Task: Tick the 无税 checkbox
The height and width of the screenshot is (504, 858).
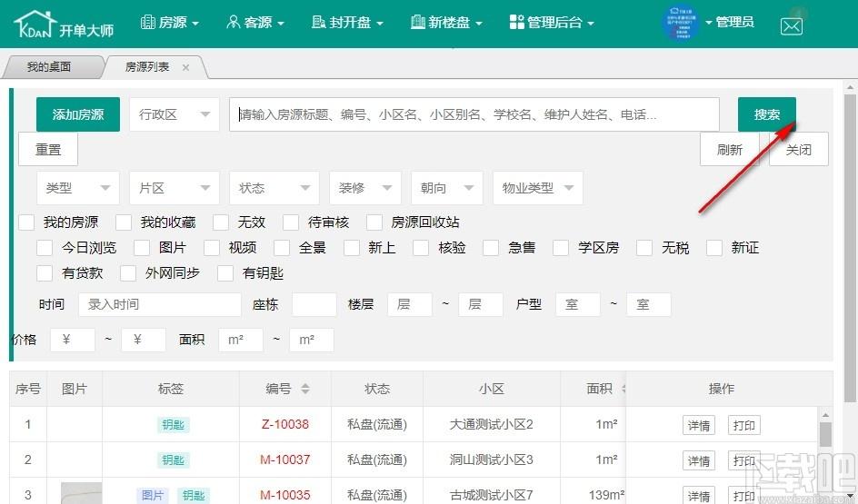Action: click(x=644, y=248)
